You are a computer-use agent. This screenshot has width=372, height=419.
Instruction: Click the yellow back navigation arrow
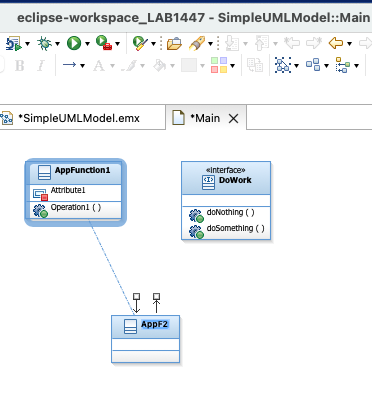pyautogui.click(x=336, y=43)
